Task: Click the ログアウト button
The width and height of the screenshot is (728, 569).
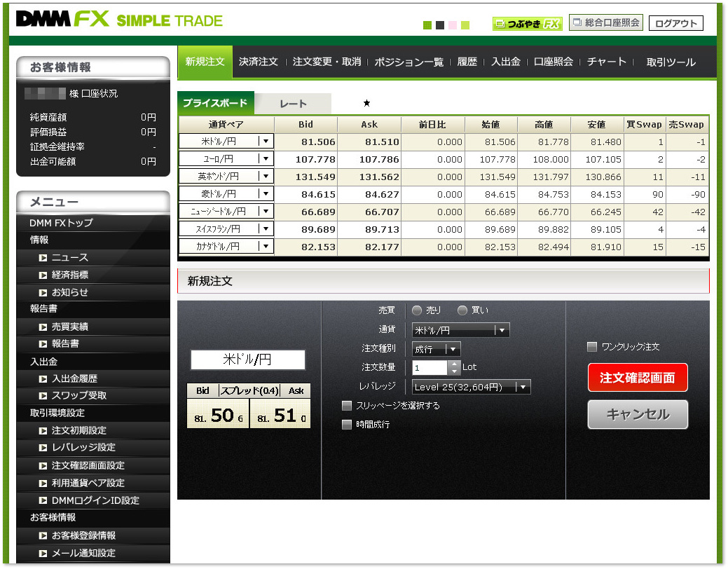Action: tap(676, 23)
